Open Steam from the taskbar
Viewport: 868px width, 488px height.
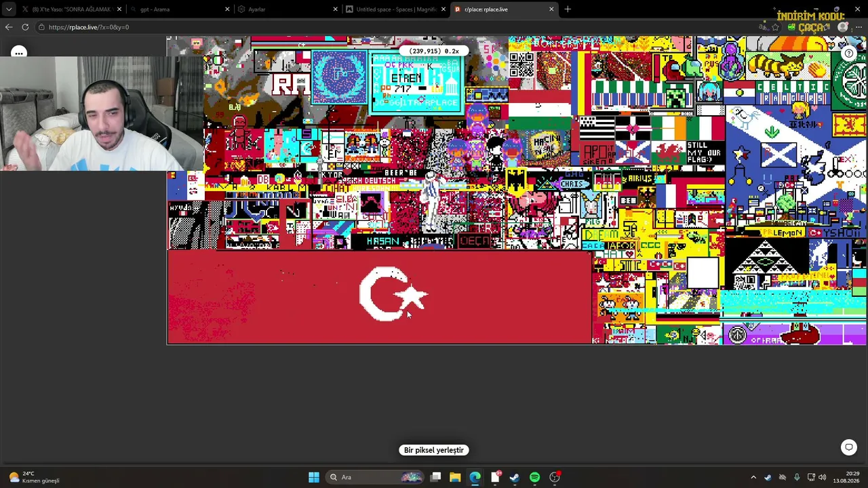[515, 477]
